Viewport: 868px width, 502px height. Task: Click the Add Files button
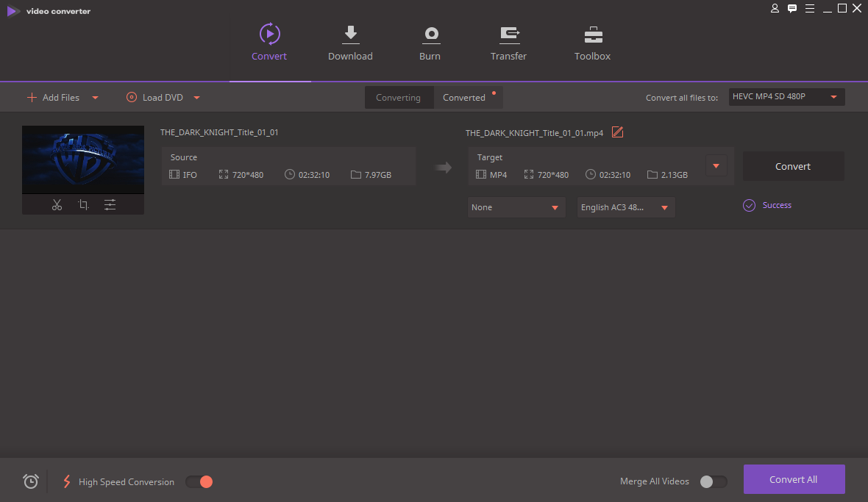point(54,97)
